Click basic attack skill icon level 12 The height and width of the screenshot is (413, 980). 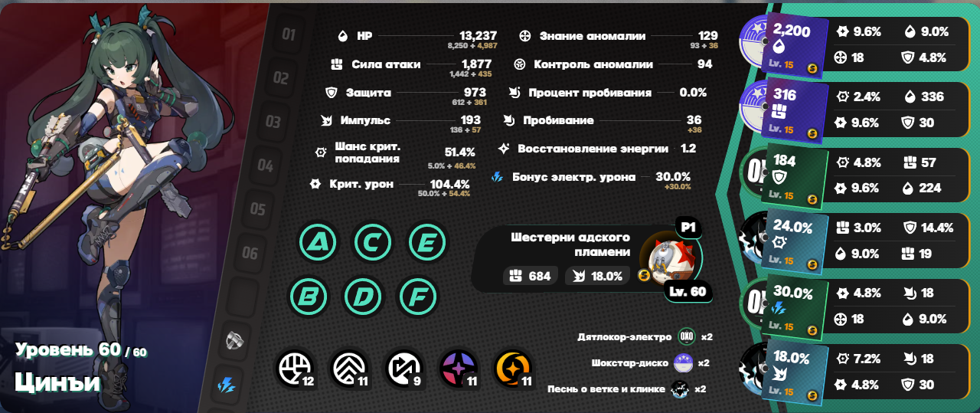[296, 369]
